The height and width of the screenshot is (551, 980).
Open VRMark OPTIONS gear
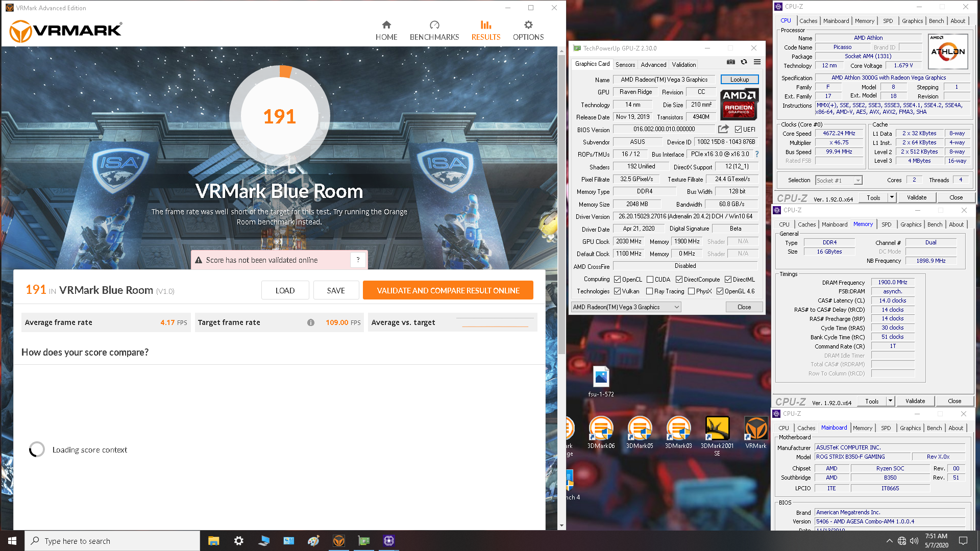[x=528, y=31]
